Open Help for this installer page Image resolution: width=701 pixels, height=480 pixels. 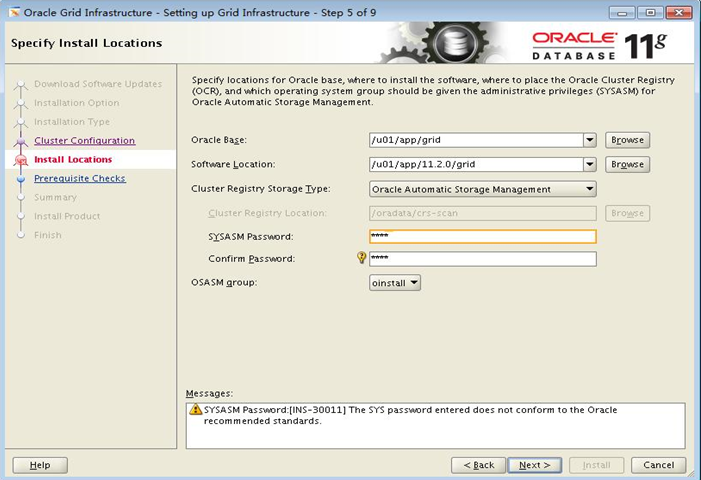click(x=40, y=465)
